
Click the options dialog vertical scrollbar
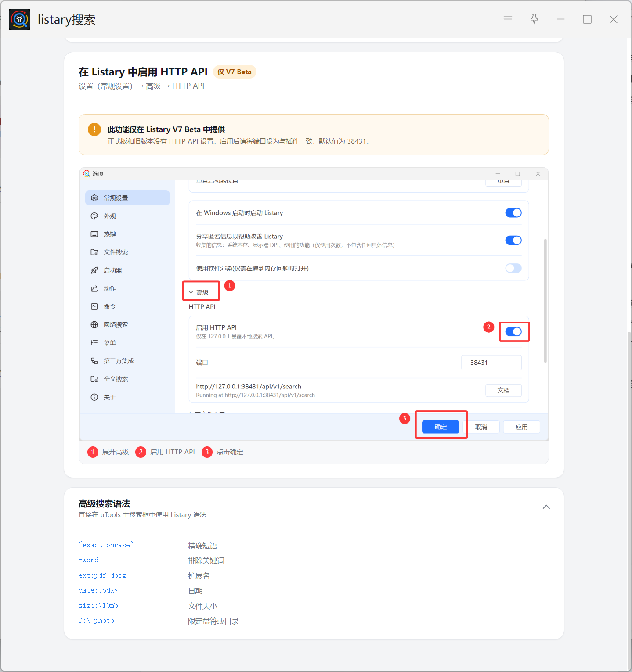click(x=545, y=301)
